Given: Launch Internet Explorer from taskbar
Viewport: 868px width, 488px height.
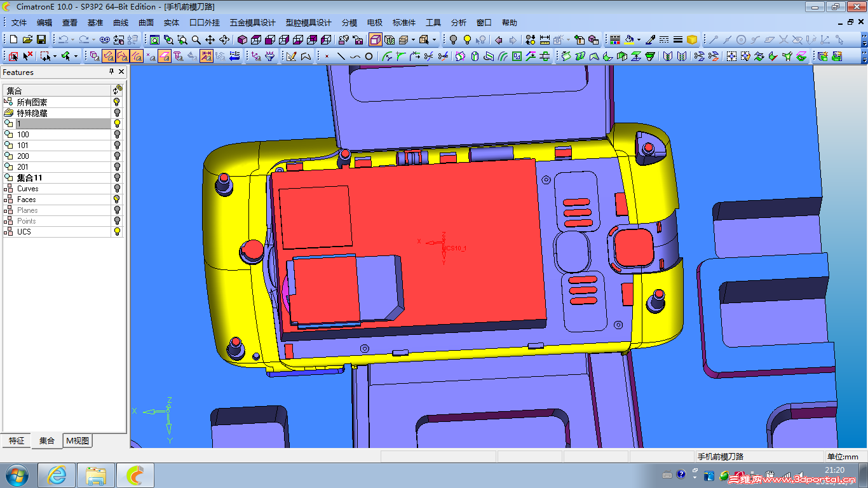Looking at the screenshot, I should pos(57,475).
